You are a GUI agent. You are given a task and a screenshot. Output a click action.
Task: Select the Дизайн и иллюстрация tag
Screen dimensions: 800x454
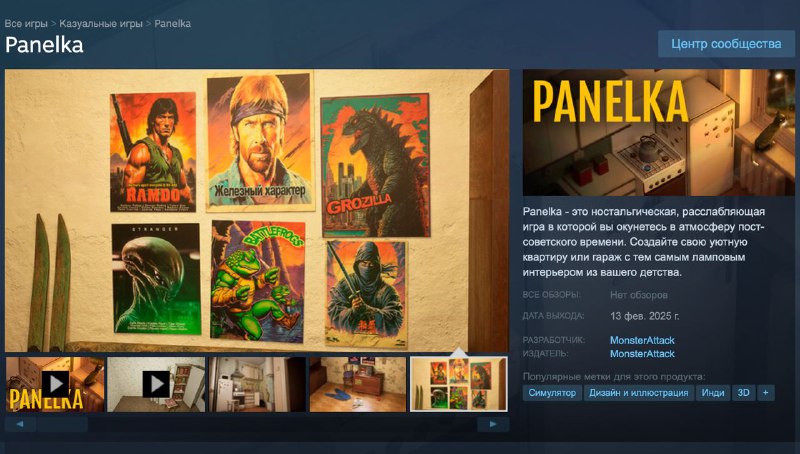pyautogui.click(x=638, y=393)
